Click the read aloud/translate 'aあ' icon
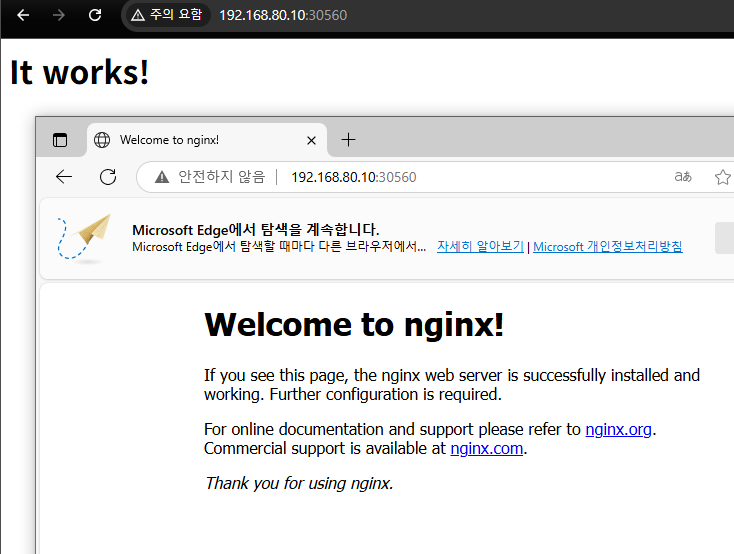The width and height of the screenshot is (734, 554). coord(683,177)
